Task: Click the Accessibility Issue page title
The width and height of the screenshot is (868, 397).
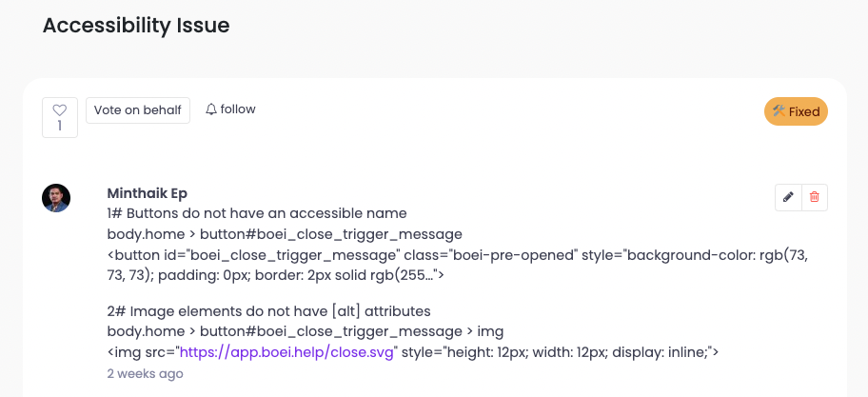Action: [x=136, y=26]
